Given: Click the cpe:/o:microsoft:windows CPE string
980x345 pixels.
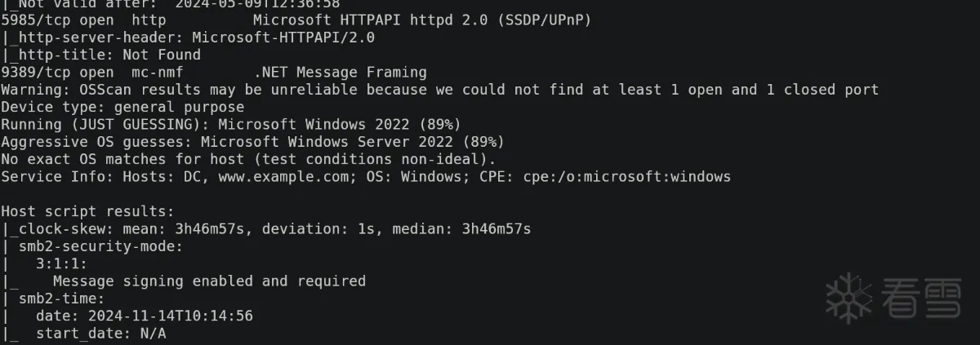Looking at the screenshot, I should point(627,176).
